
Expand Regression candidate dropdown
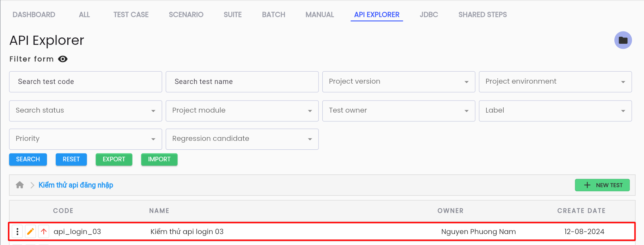(x=242, y=139)
